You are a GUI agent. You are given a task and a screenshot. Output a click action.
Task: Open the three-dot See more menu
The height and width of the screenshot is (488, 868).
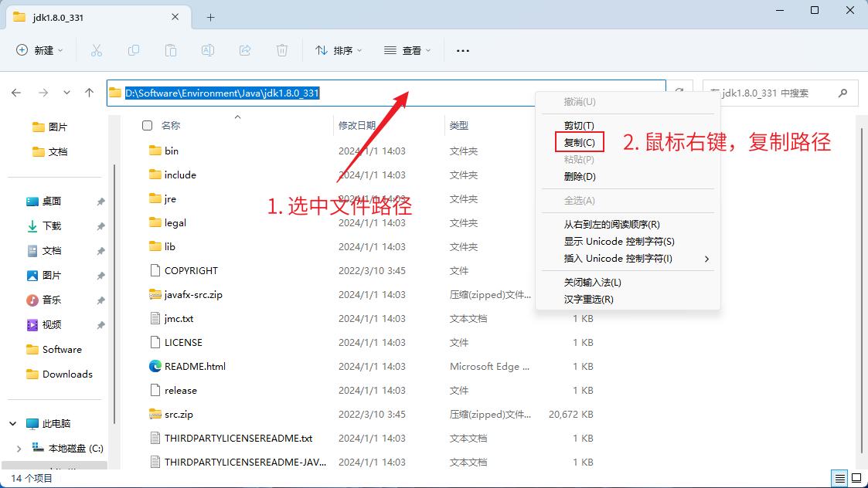(x=463, y=50)
